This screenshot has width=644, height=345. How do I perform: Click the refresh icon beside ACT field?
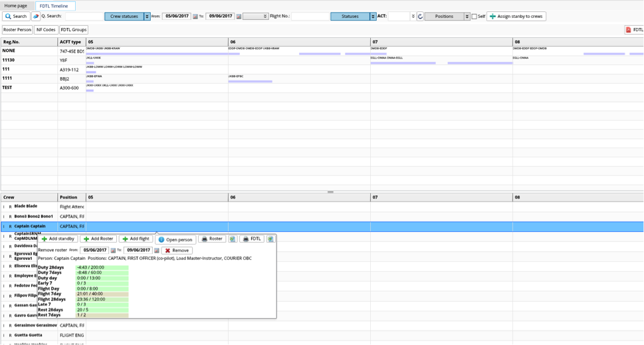coord(420,17)
